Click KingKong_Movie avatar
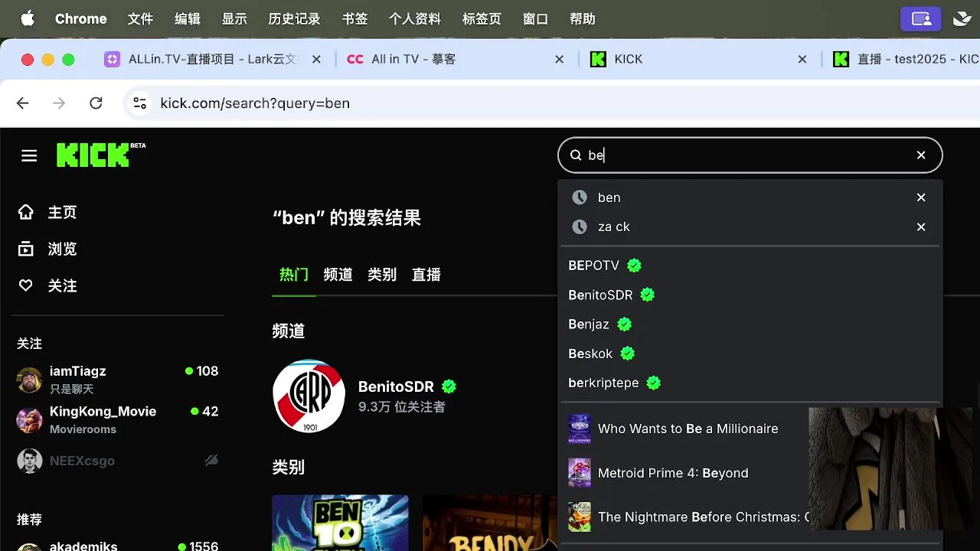 pos(29,419)
